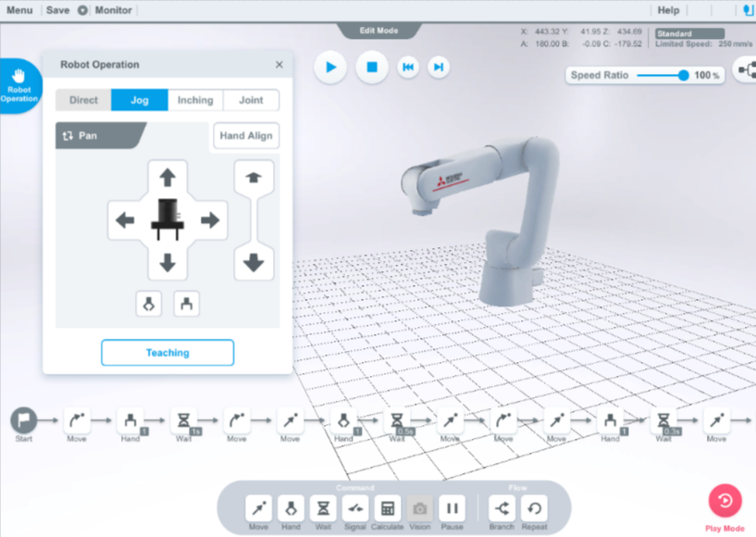Insert a Repeat flow element
Screen dimensions: 756x537
click(x=534, y=508)
